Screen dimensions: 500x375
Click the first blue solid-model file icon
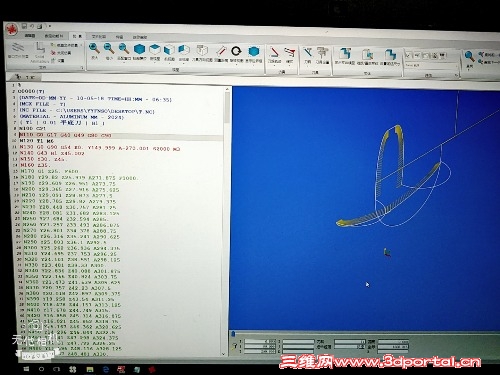345,54
